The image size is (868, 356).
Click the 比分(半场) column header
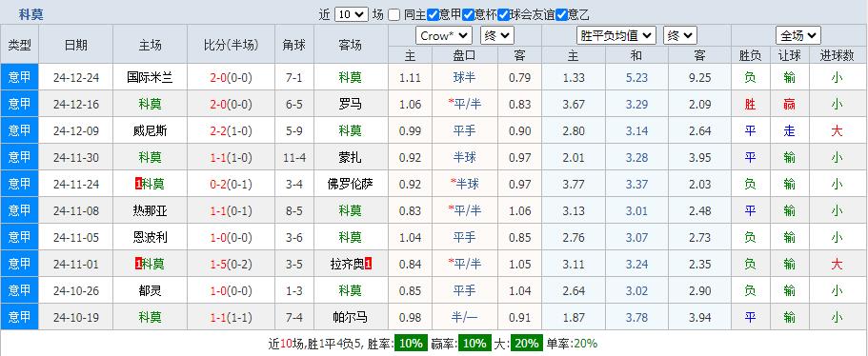(231, 45)
